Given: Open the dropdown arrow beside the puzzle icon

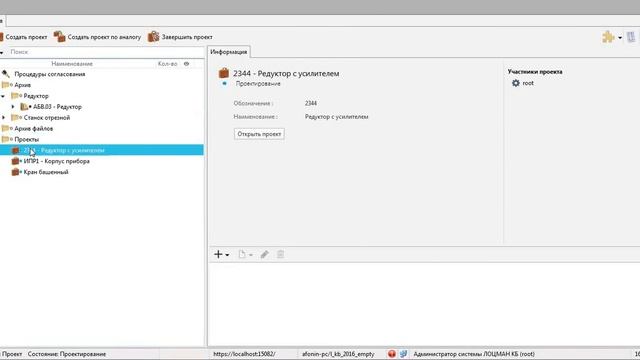Looking at the screenshot, I should coord(620,38).
